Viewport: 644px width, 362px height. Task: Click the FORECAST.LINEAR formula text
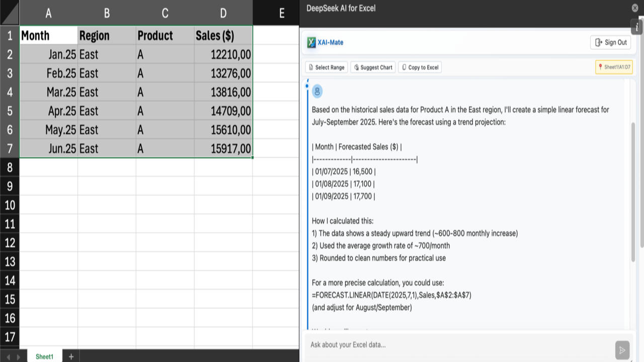(391, 295)
